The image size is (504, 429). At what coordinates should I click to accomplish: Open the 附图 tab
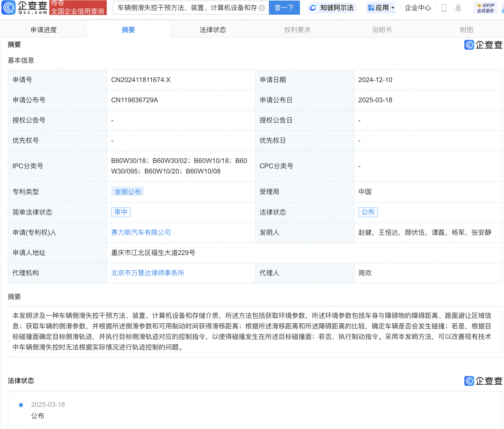466,30
